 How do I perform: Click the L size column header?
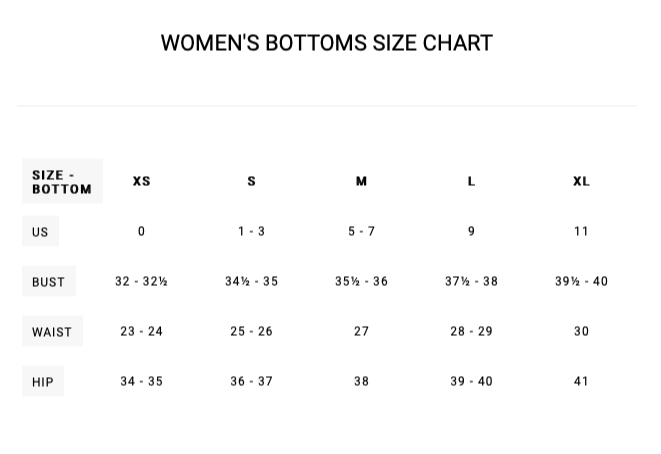click(x=471, y=181)
